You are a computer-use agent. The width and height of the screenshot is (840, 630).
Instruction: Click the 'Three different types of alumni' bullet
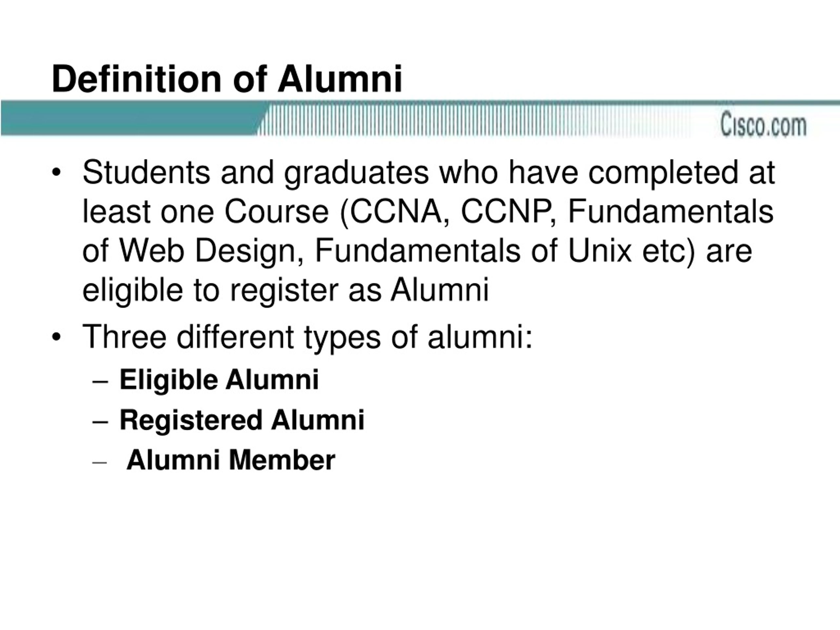(307, 337)
